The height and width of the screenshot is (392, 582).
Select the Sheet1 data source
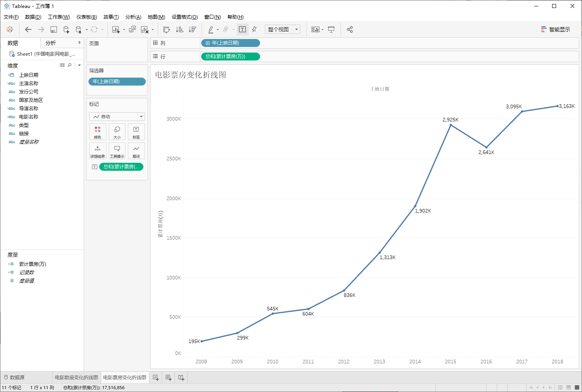point(42,54)
